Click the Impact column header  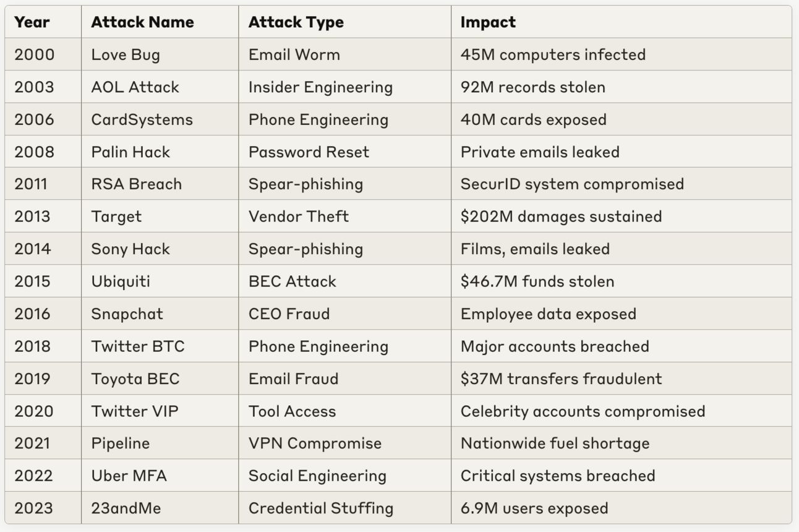(621, 22)
